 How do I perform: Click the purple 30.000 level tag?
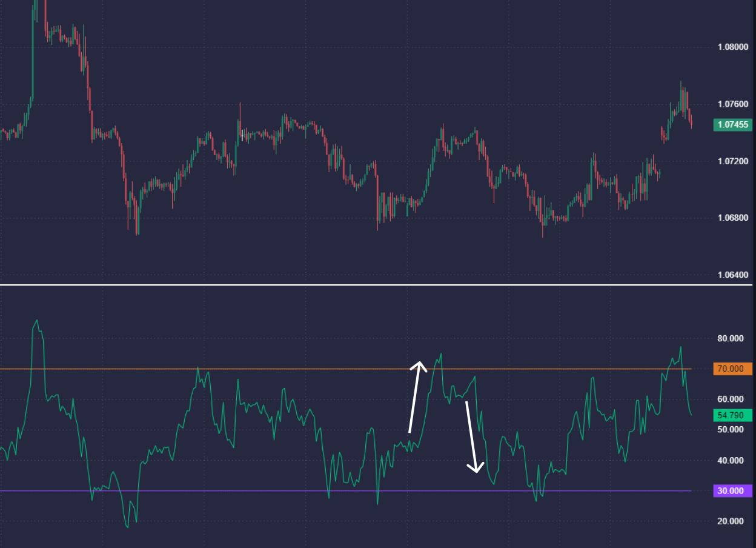(732, 492)
